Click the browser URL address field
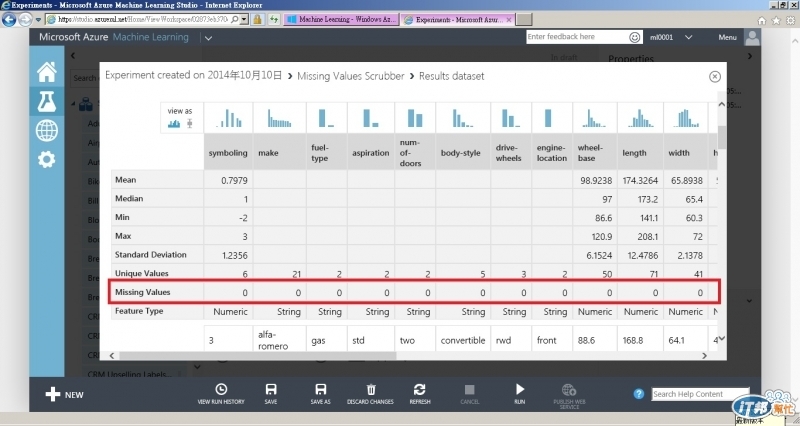Image resolution: width=800 pixels, height=426 pixels. click(143, 19)
